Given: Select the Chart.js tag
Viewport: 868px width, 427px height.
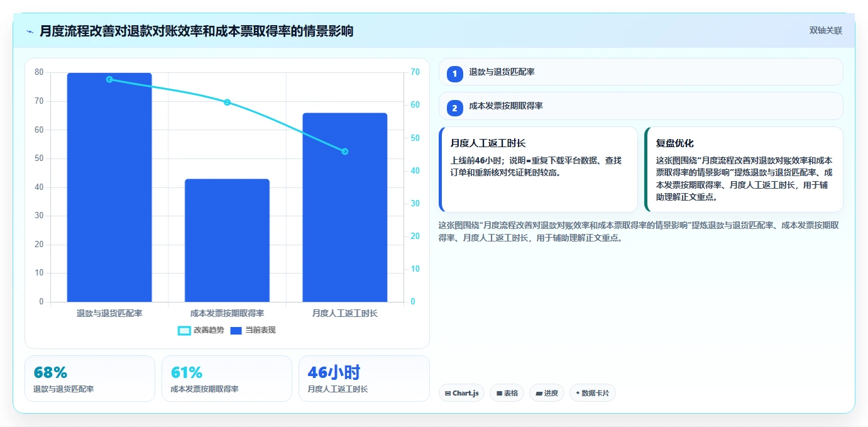Looking at the screenshot, I should [x=461, y=393].
